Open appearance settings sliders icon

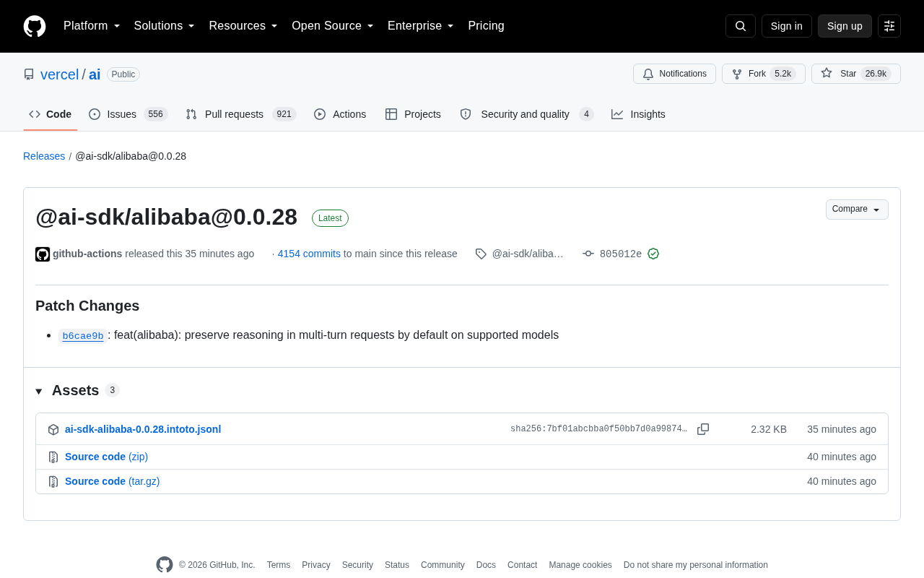889,26
